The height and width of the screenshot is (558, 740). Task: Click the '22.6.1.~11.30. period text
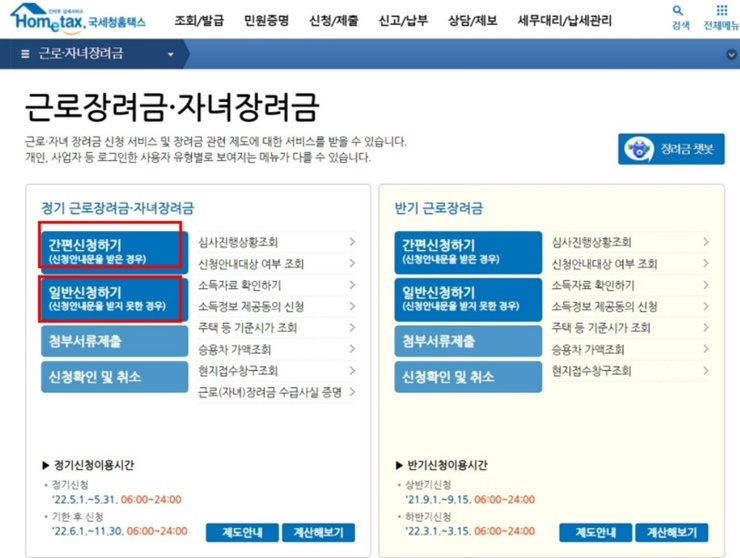(88, 531)
